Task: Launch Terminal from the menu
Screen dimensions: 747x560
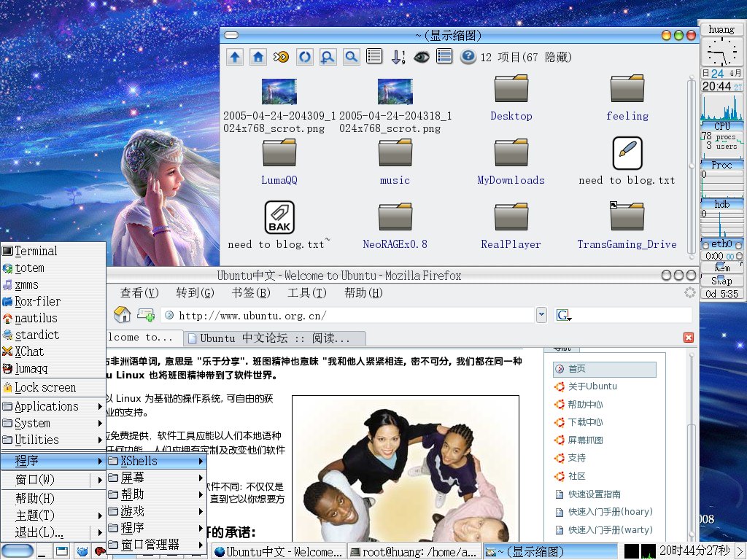Action: (53, 251)
